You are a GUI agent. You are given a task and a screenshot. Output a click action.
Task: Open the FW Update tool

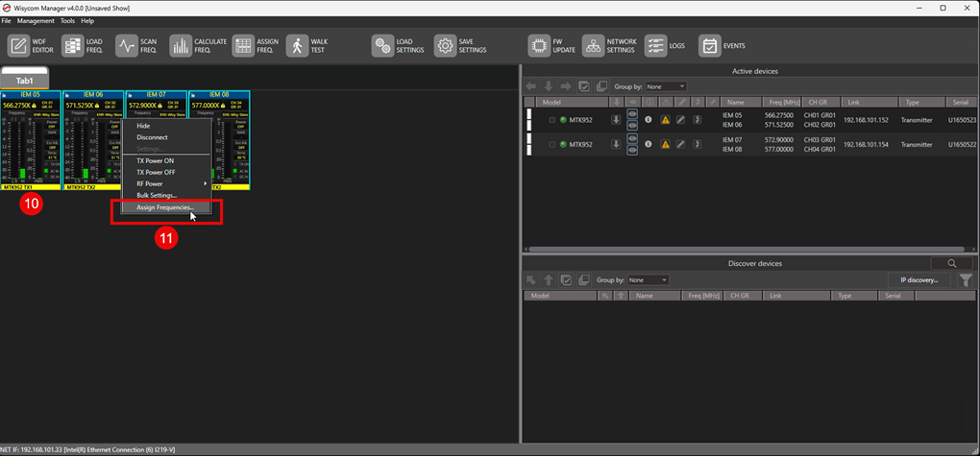(x=539, y=46)
